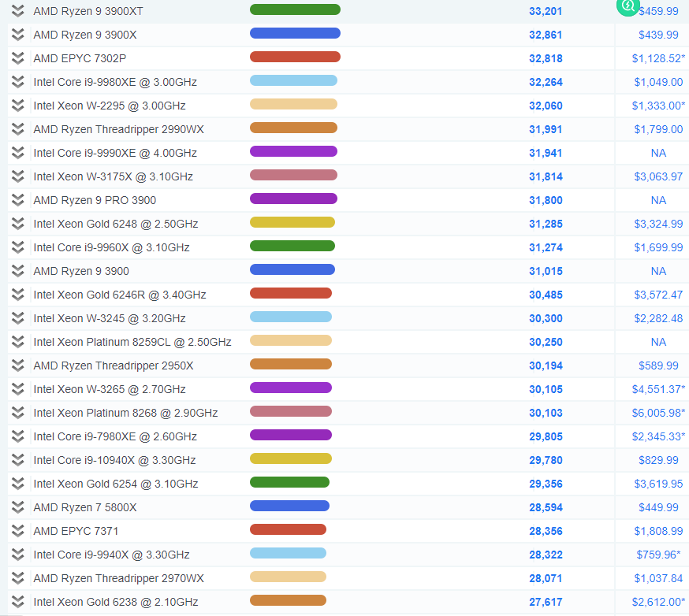
Task: Click the 32,264 score value
Action: [546, 82]
